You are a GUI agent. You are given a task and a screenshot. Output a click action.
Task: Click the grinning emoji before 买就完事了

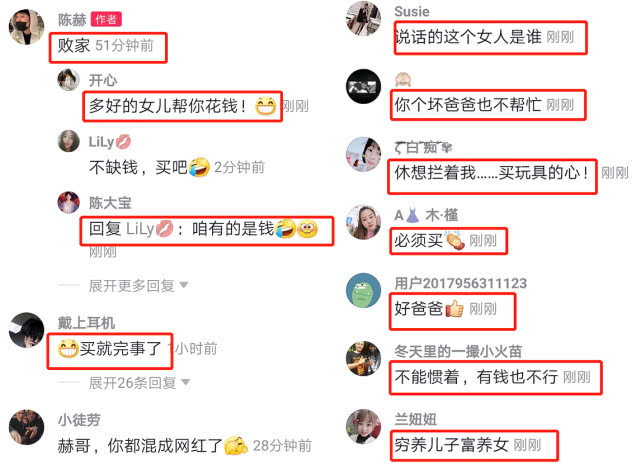coord(68,349)
